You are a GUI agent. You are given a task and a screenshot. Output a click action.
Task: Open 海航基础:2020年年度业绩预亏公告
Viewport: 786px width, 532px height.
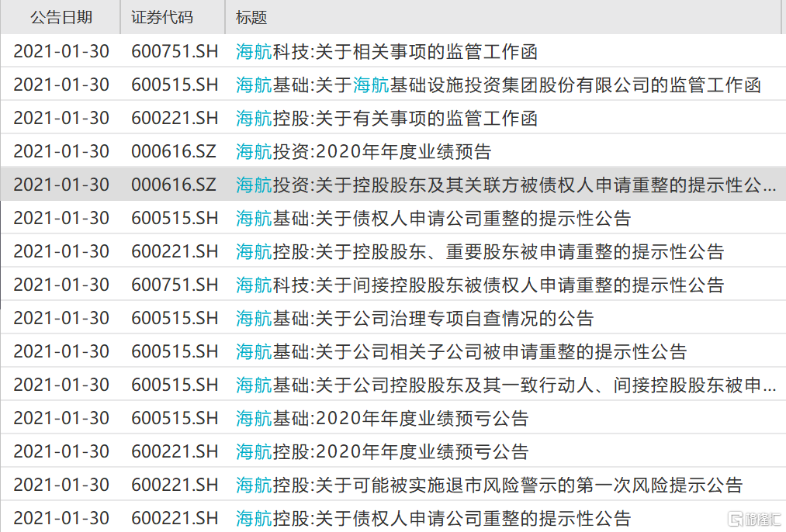coord(382,418)
